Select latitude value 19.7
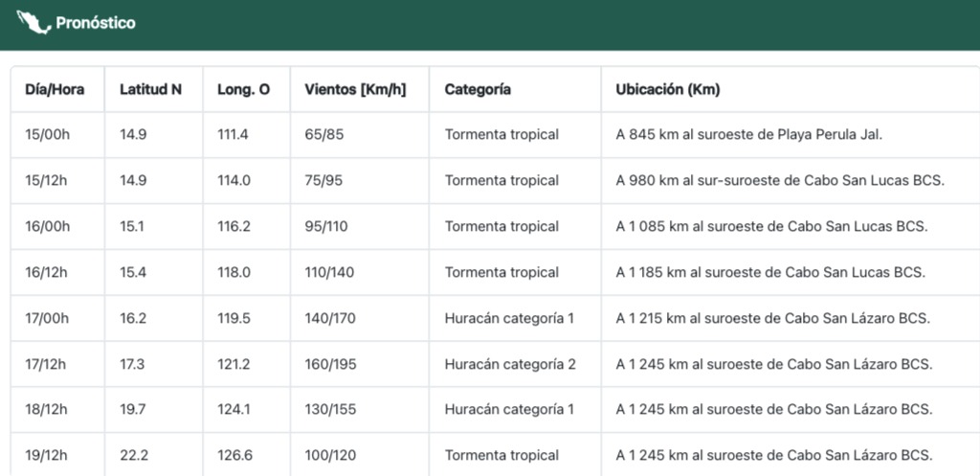 pos(133,410)
